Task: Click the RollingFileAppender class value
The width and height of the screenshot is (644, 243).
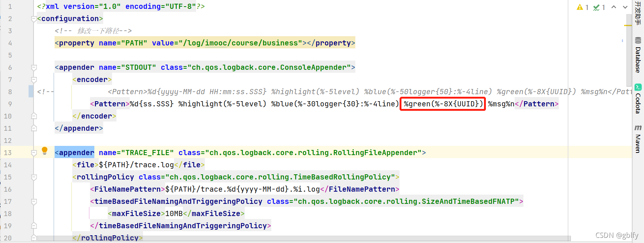Action: click(313, 153)
